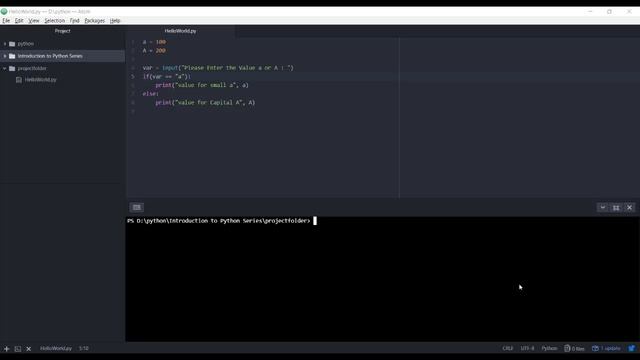Open the Find menu
The height and width of the screenshot is (360, 640).
pyautogui.click(x=74, y=20)
